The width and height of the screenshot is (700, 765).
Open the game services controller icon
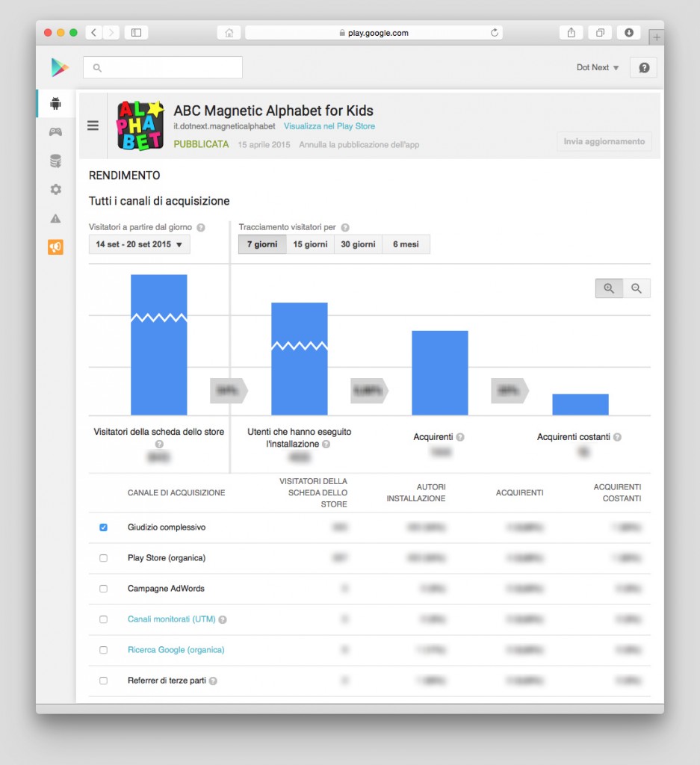[55, 131]
